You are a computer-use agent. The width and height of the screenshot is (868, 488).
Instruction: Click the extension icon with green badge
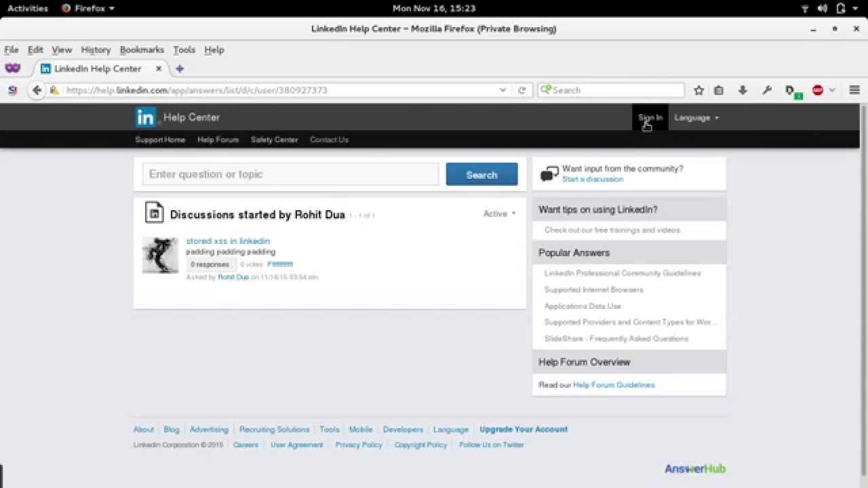(792, 91)
